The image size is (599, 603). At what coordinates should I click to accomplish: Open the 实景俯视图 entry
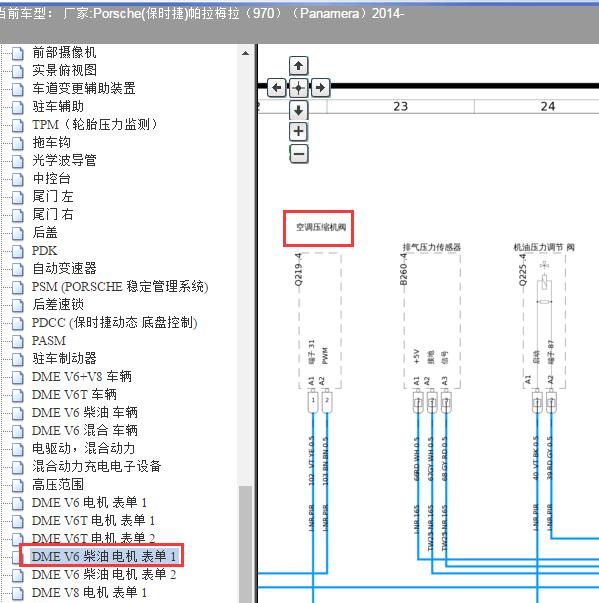pos(64,70)
